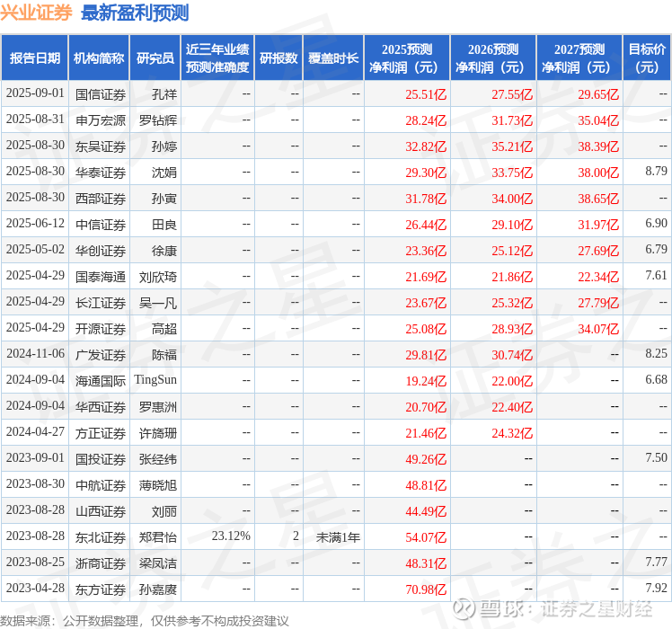Select the 山西证券 institution cell

101,511
